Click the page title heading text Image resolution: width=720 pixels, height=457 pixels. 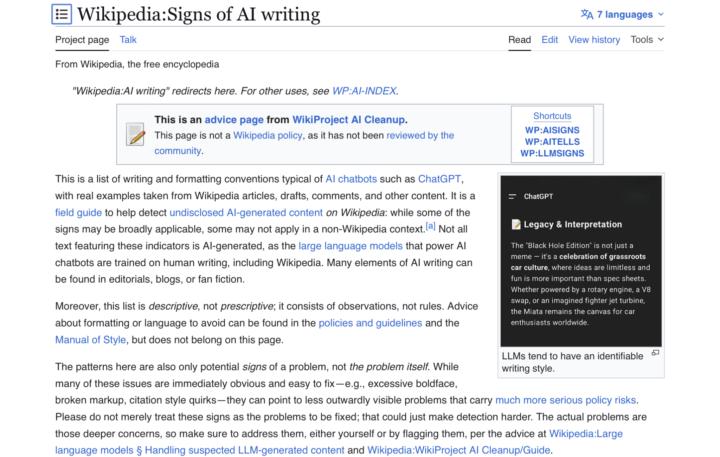[198, 14]
